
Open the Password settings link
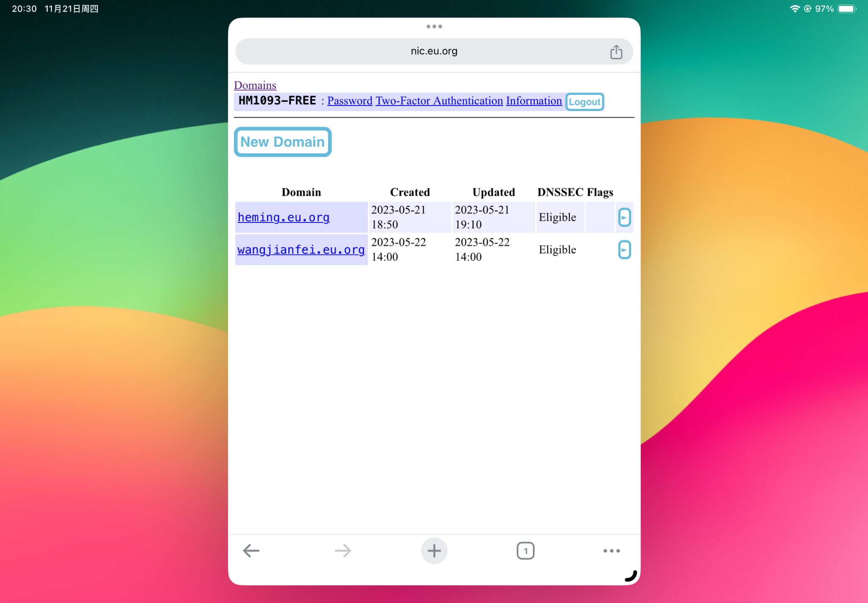tap(350, 101)
